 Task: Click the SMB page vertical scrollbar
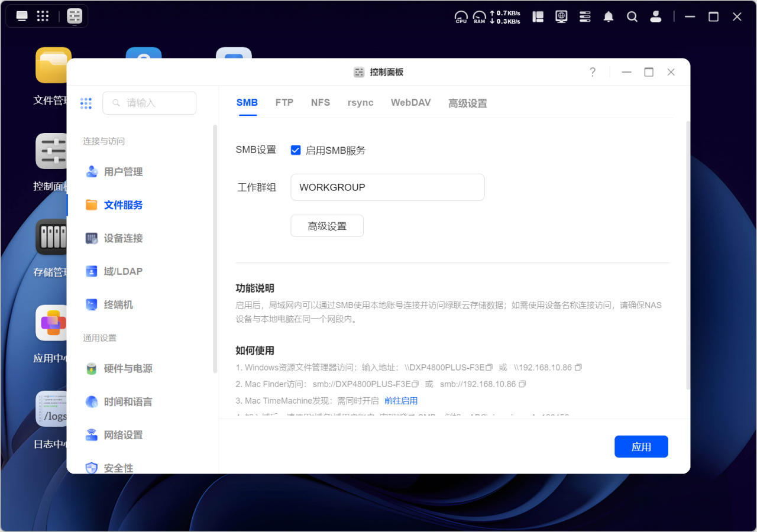[x=688, y=254]
